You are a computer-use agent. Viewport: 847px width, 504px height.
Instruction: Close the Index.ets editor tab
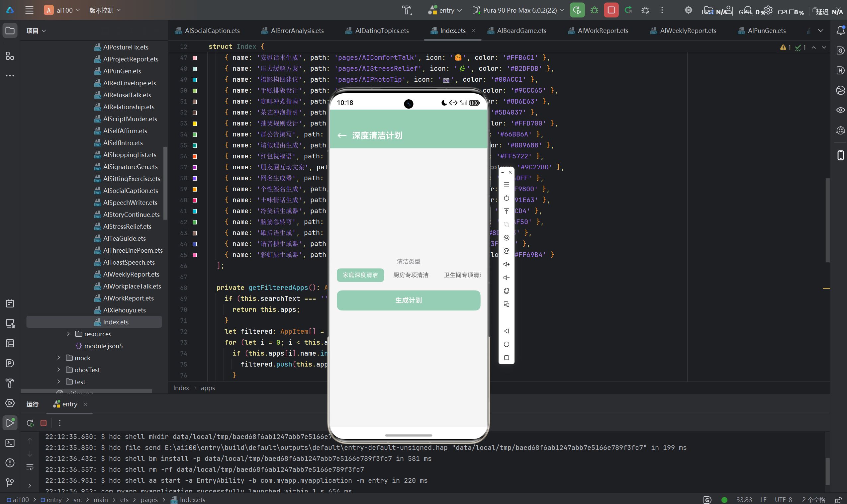point(473,31)
